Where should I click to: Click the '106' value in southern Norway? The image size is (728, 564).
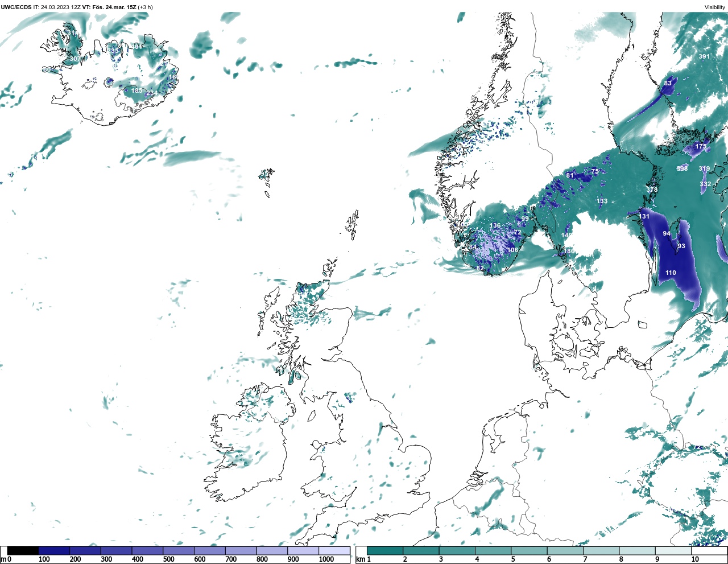click(x=512, y=250)
